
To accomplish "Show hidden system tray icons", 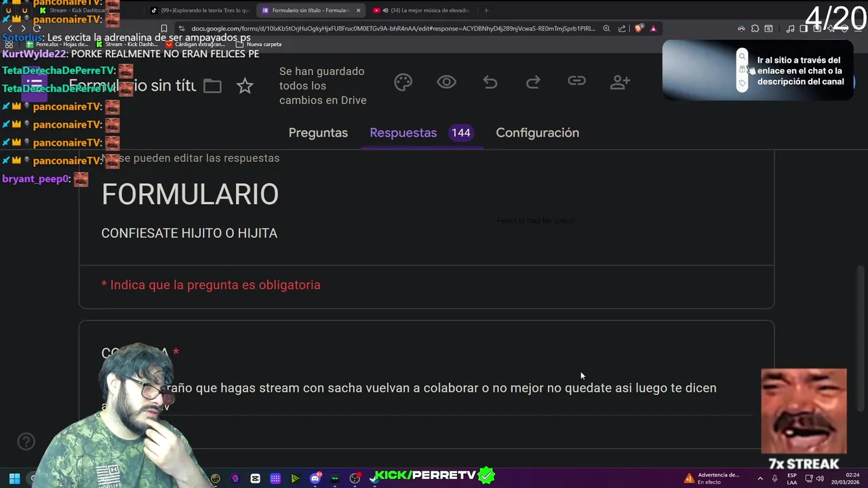I will pyautogui.click(x=759, y=479).
